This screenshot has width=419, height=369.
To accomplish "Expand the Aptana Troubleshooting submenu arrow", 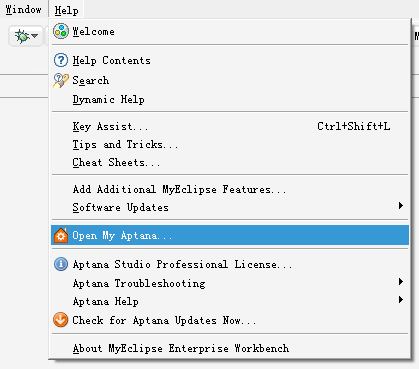I will tap(401, 282).
